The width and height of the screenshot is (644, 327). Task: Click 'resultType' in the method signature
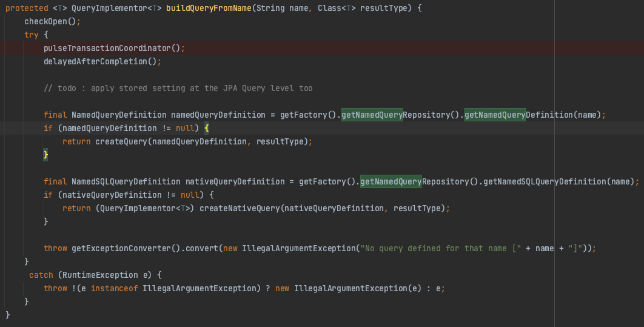coord(384,8)
